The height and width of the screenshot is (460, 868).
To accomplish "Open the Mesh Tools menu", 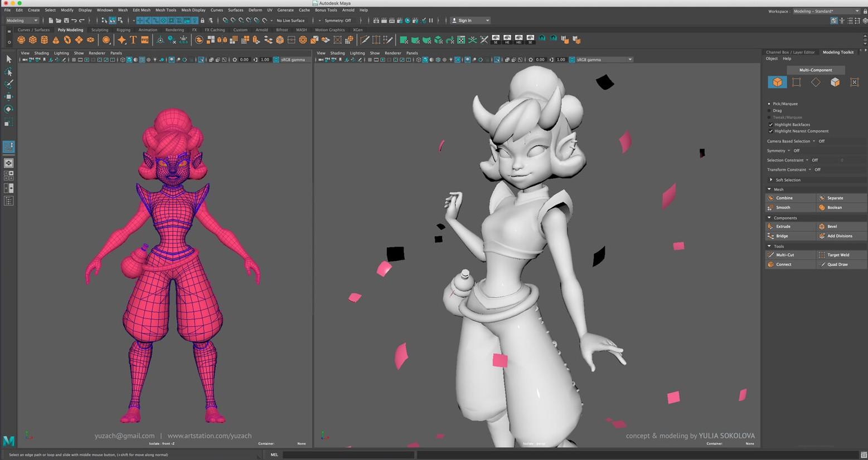I will pos(166,10).
